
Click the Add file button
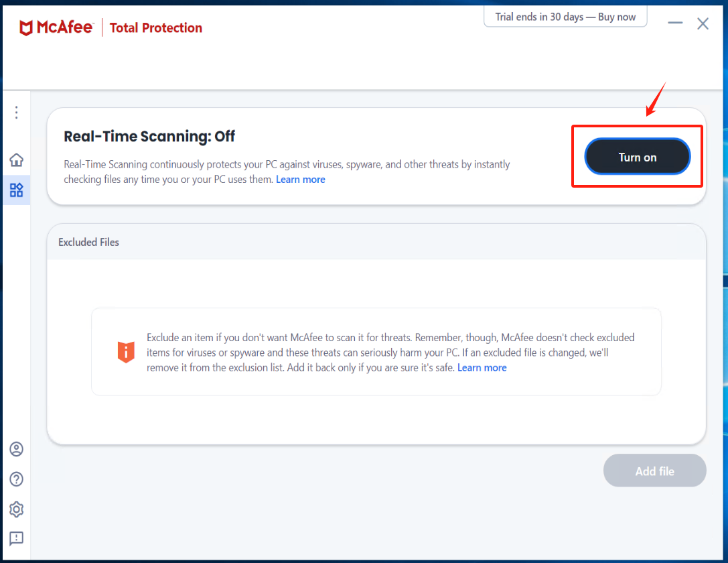pos(654,471)
